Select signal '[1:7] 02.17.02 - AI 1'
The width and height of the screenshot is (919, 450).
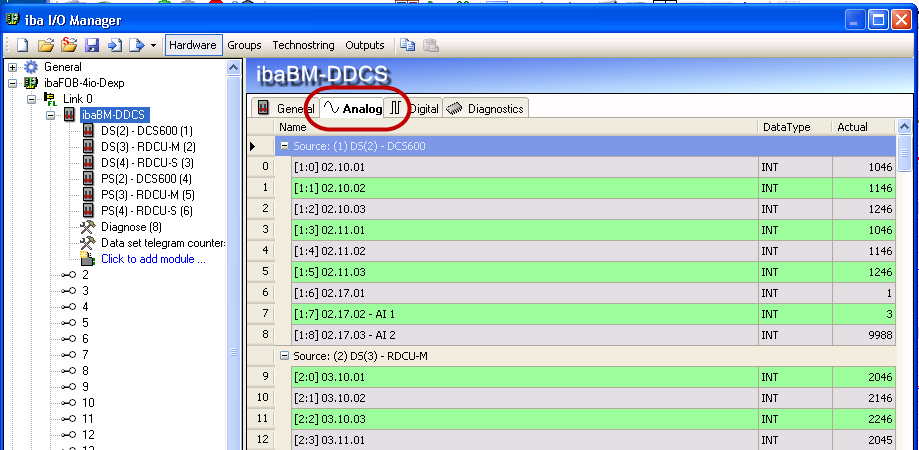(x=524, y=314)
